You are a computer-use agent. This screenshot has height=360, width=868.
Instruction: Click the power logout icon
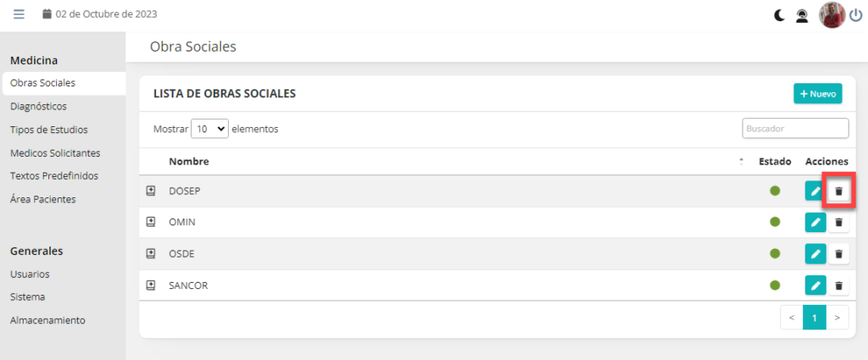click(x=855, y=14)
